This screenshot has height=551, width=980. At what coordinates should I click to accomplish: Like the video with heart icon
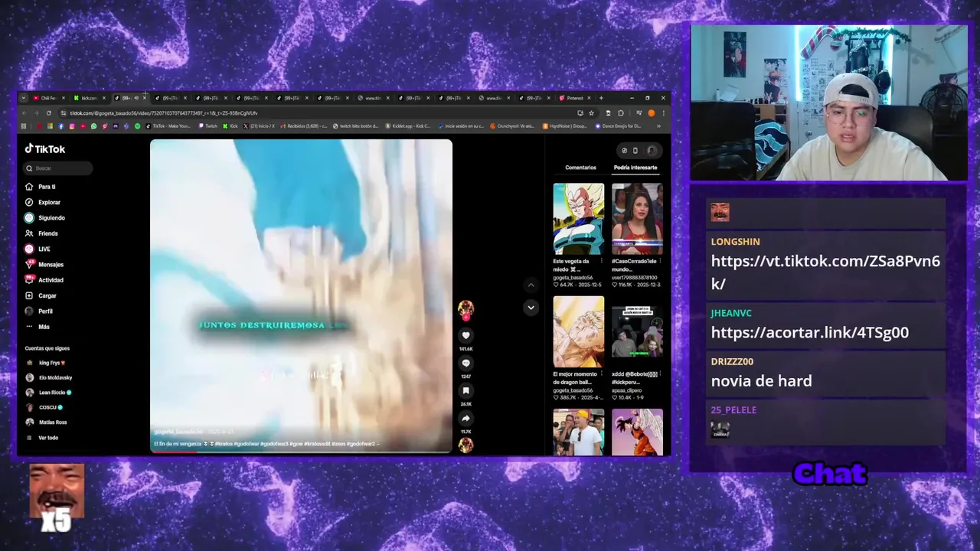465,335
